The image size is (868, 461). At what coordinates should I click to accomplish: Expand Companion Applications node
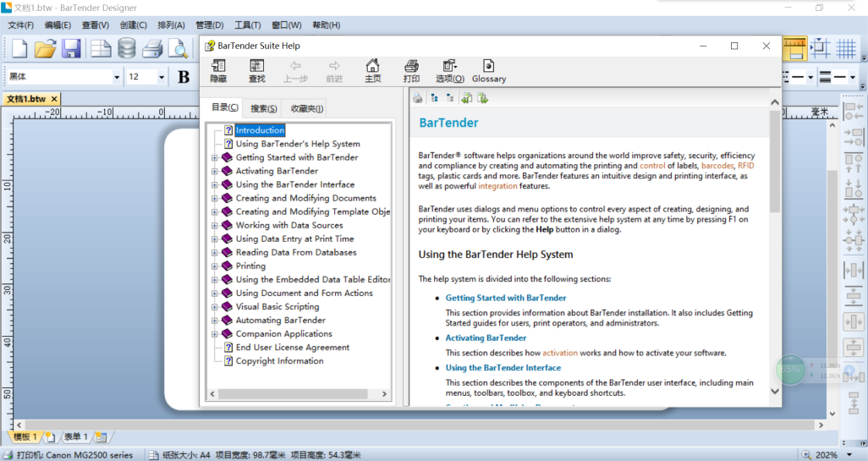tap(215, 334)
